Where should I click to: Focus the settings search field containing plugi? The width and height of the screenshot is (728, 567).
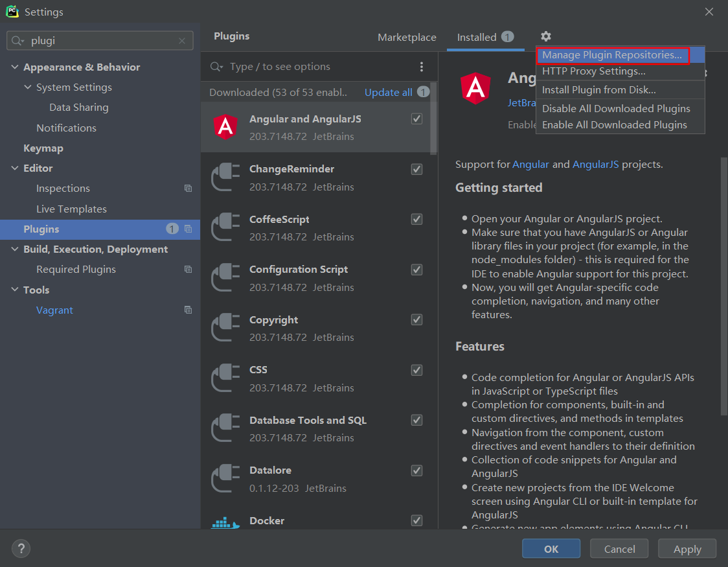coord(100,41)
